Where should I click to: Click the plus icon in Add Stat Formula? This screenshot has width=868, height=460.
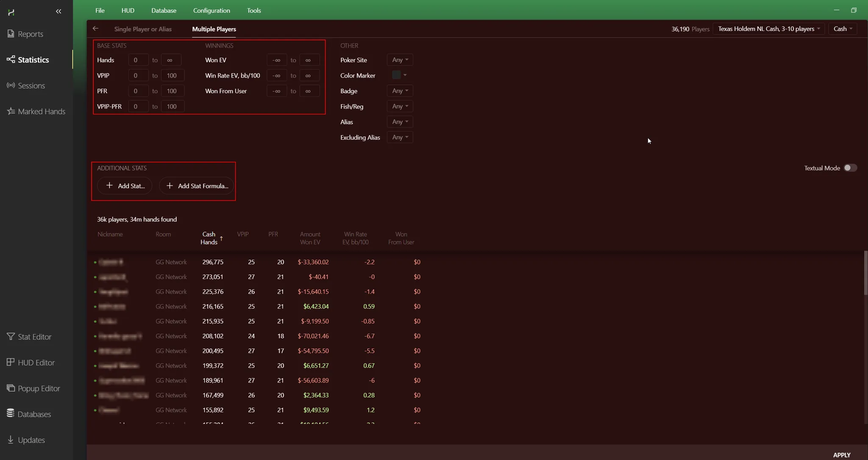[170, 186]
